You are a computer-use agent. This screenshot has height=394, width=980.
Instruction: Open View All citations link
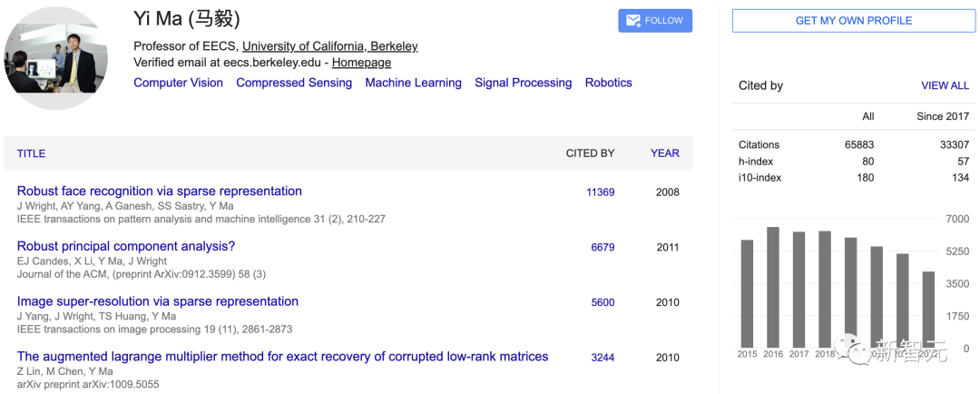945,85
